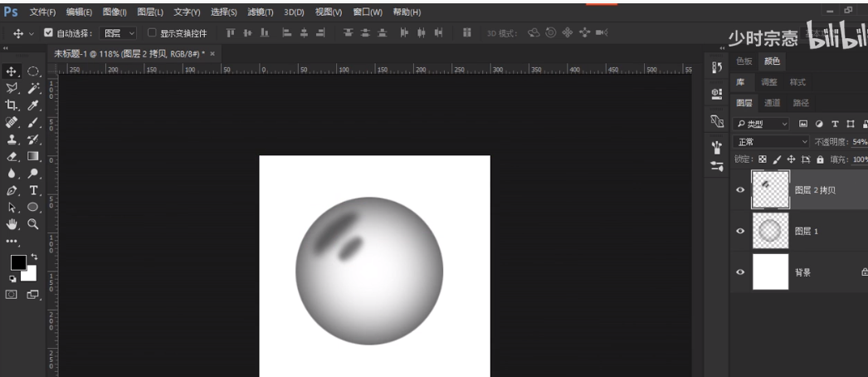
Task: Select the Zoom magnifier tool
Action: click(33, 223)
